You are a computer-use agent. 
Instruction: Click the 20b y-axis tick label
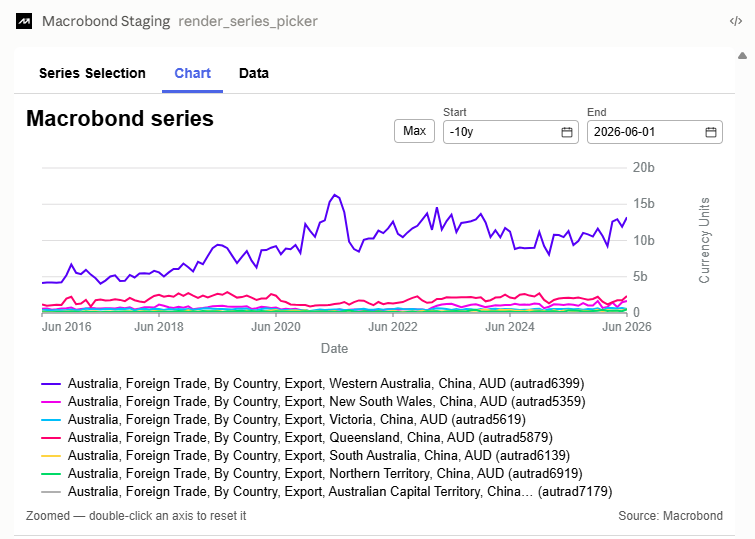click(x=644, y=168)
